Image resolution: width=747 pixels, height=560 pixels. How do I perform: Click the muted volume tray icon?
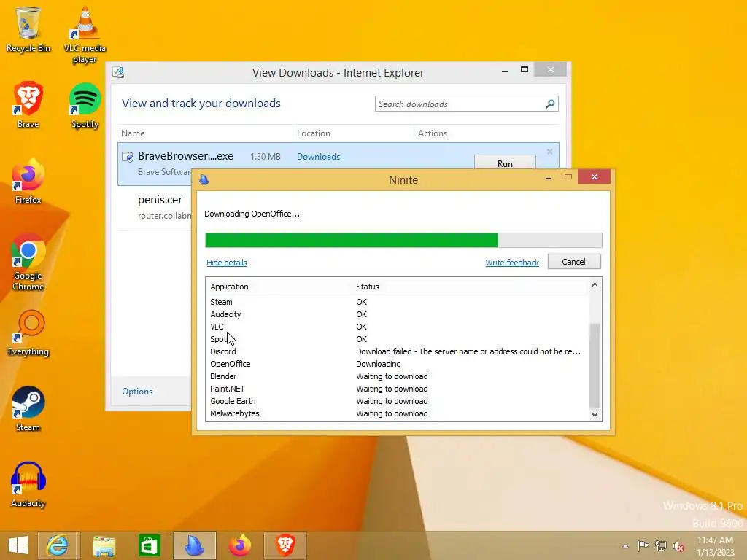[678, 545]
